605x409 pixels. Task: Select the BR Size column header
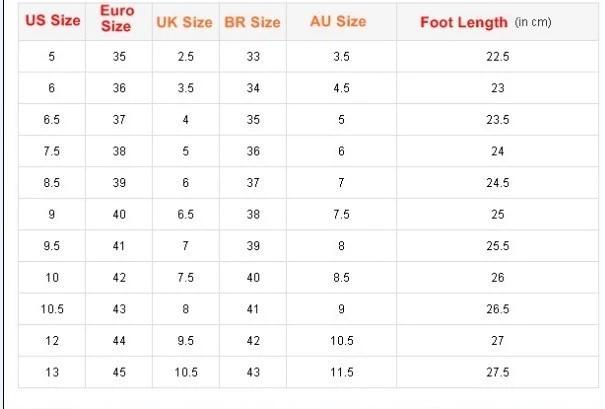coord(252,21)
